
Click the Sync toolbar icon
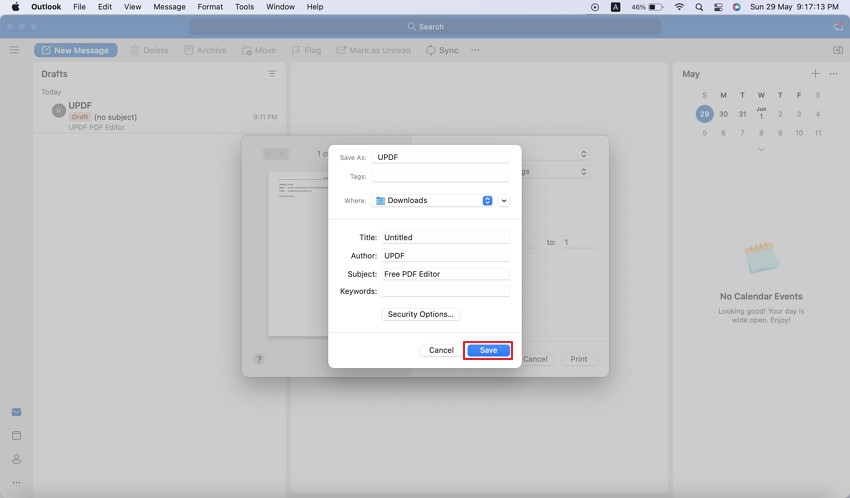tap(442, 50)
